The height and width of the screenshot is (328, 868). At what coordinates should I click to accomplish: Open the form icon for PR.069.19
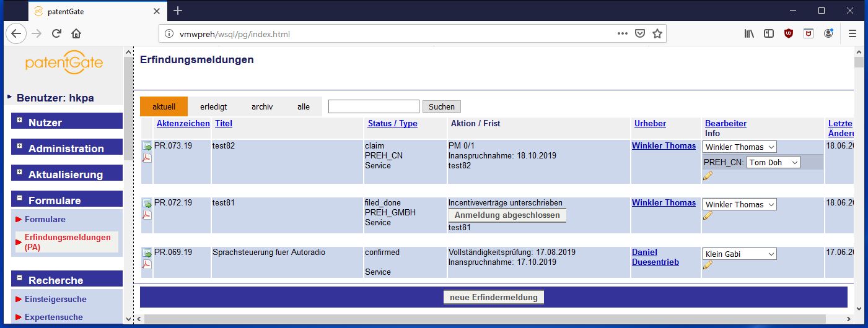coord(147,253)
